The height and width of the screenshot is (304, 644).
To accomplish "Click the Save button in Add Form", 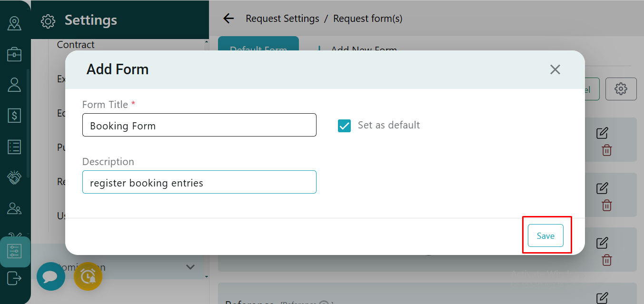I will click(545, 235).
